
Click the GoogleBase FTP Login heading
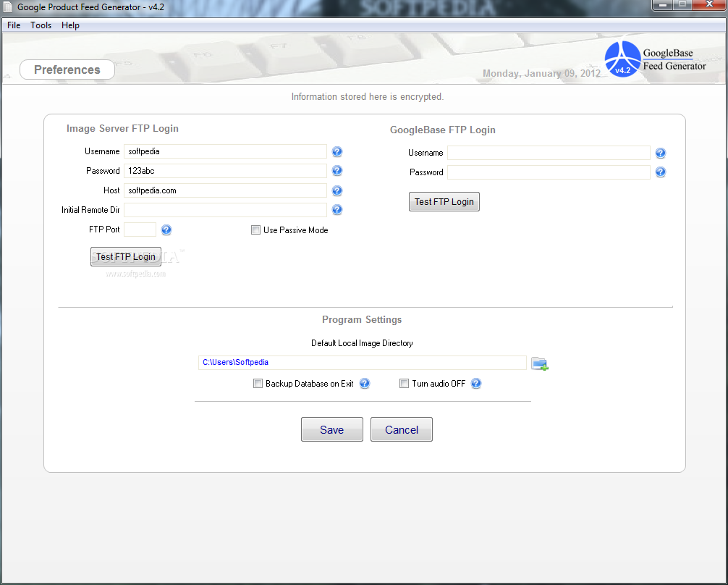[442, 130]
